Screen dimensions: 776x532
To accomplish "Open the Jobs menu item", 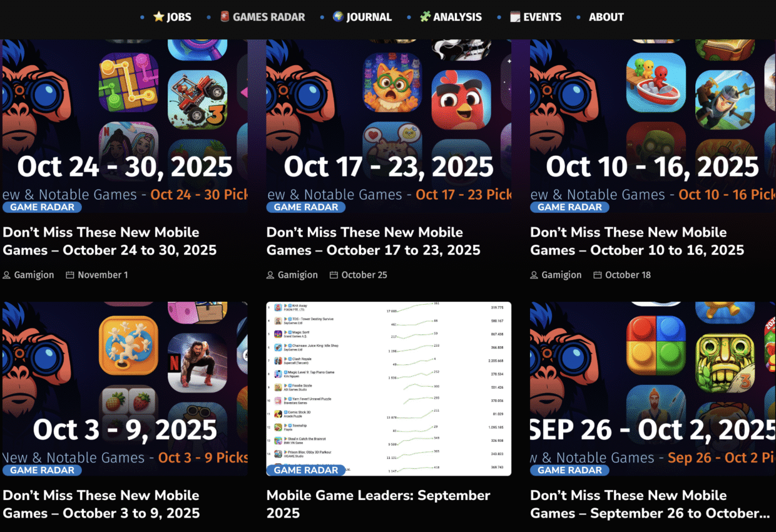I will click(x=172, y=17).
